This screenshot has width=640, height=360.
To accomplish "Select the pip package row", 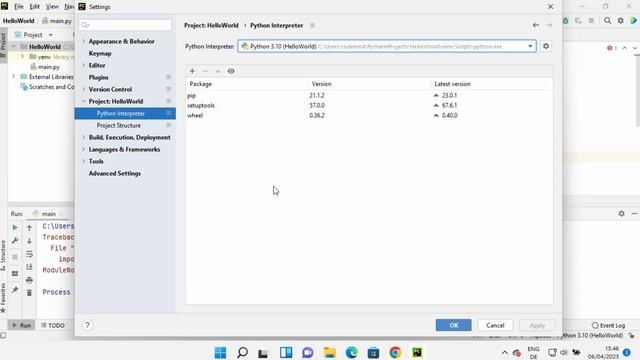I will tap(369, 96).
